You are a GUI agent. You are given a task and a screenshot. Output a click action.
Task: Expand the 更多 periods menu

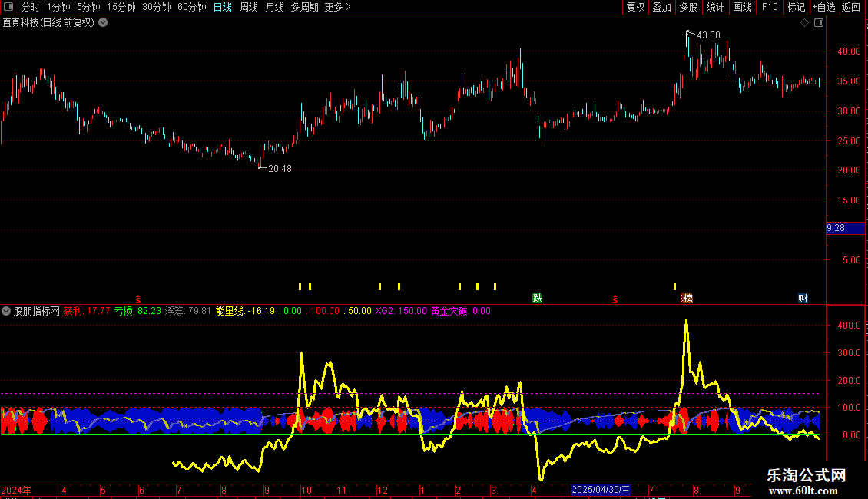point(337,7)
